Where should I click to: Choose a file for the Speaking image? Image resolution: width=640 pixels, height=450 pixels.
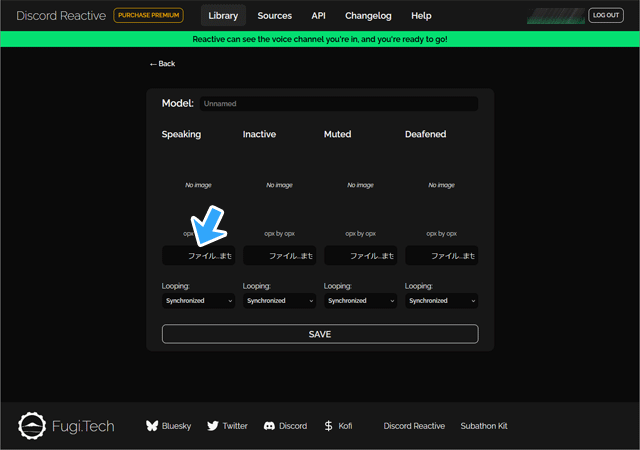pos(198,256)
